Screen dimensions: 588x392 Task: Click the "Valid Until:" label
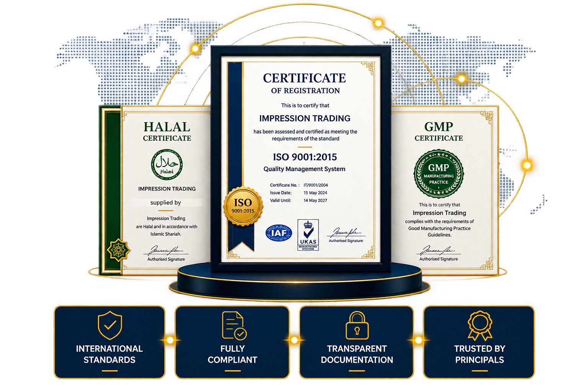coord(281,201)
